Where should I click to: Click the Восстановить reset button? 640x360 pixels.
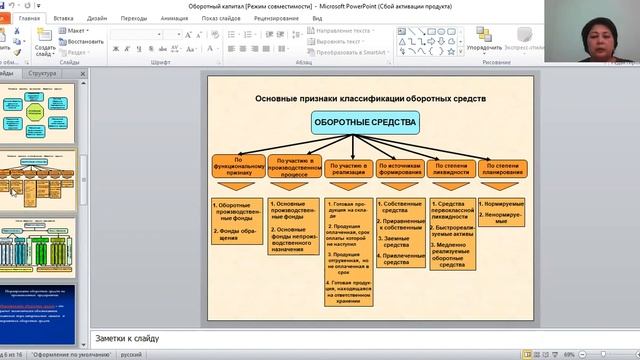[x=81, y=42]
